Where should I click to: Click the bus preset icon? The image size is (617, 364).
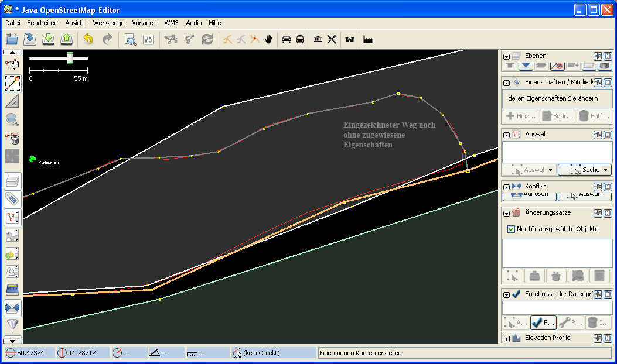(300, 39)
